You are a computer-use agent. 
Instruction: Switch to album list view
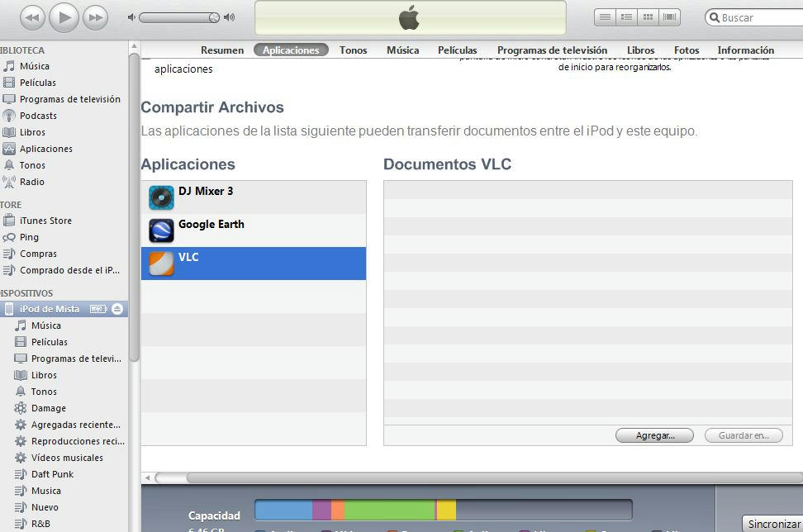[626, 17]
